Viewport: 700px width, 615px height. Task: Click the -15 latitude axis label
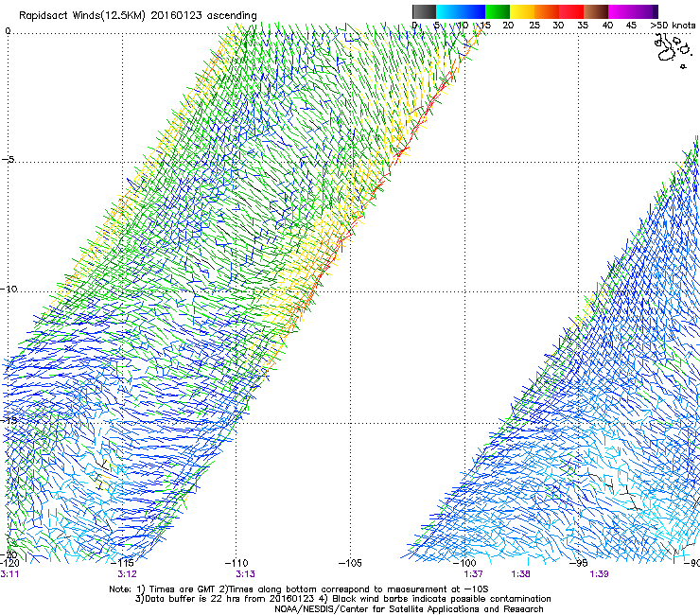click(x=9, y=420)
